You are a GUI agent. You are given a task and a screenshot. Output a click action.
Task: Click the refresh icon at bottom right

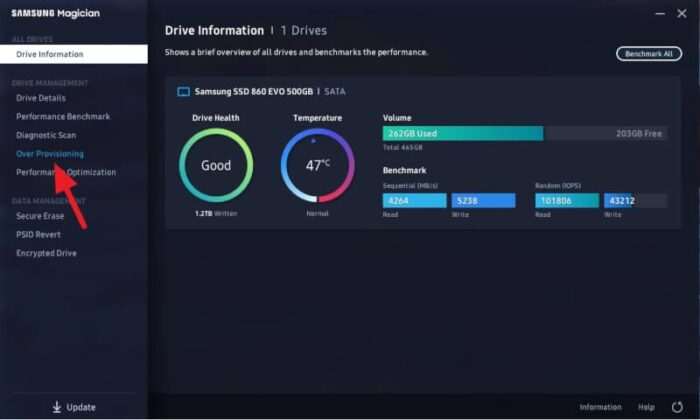click(677, 407)
